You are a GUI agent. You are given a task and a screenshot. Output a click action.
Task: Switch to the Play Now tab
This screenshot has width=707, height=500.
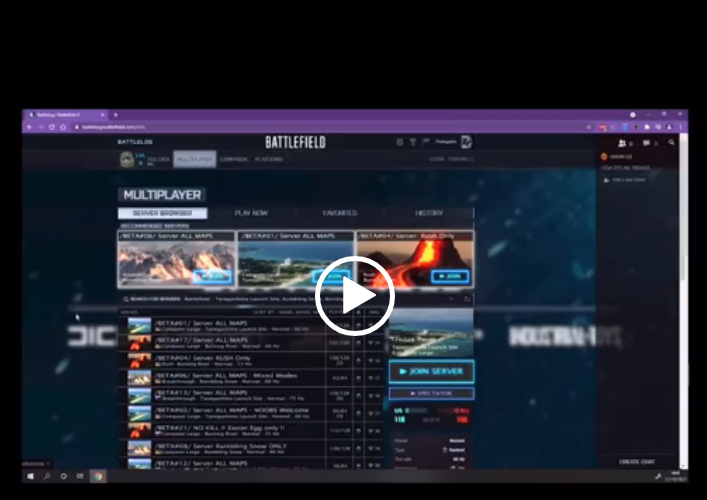(251, 213)
